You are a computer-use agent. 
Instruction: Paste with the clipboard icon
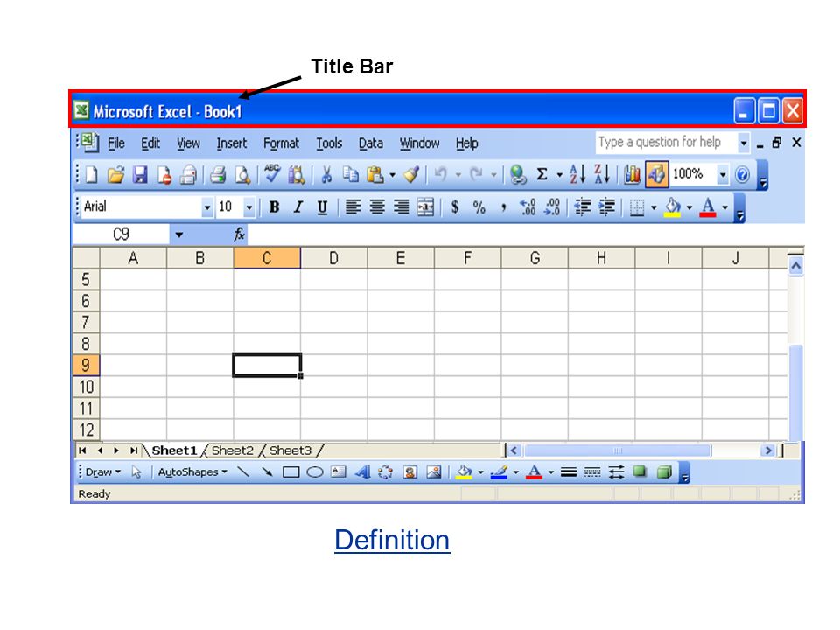click(375, 175)
